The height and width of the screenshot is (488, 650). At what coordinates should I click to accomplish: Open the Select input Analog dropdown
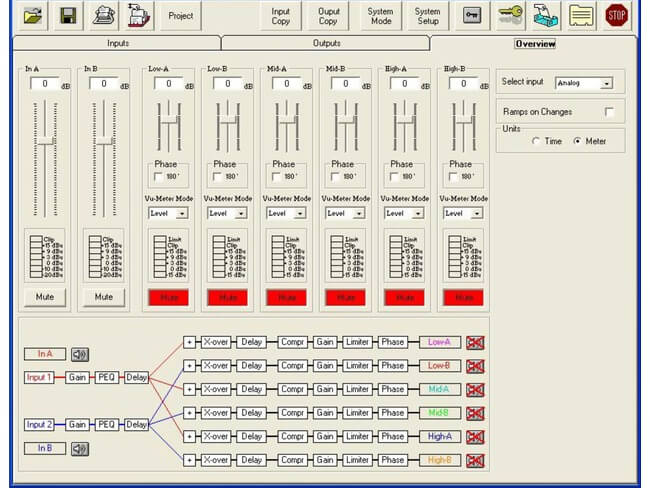[606, 83]
